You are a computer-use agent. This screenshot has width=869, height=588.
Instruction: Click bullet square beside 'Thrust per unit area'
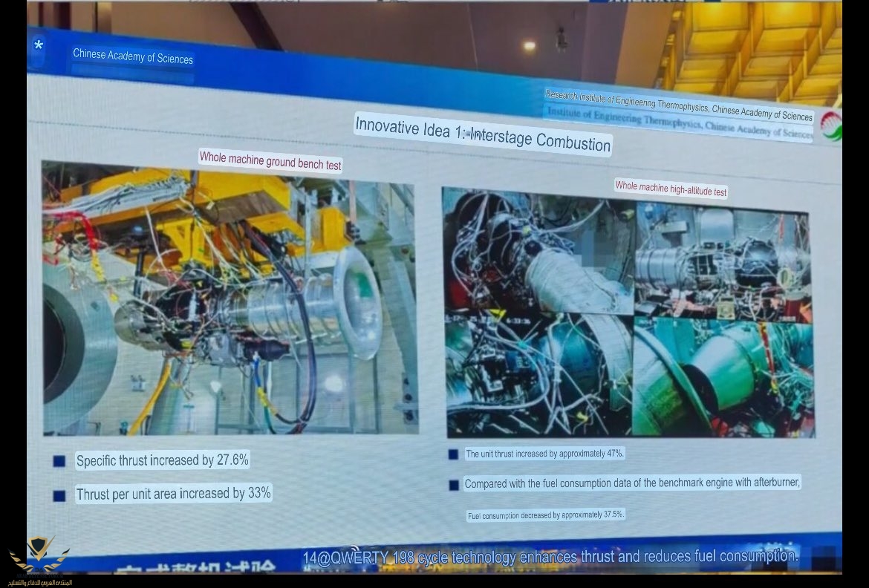click(x=59, y=495)
